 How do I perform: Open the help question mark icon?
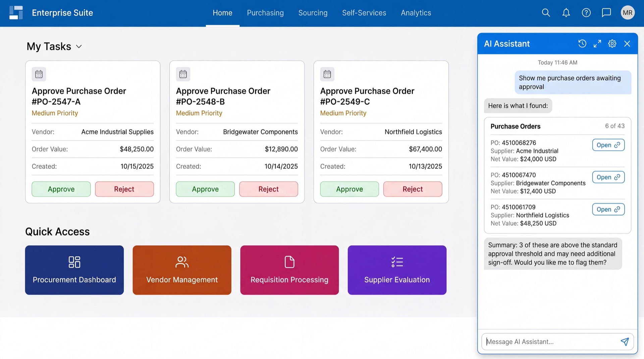point(586,13)
